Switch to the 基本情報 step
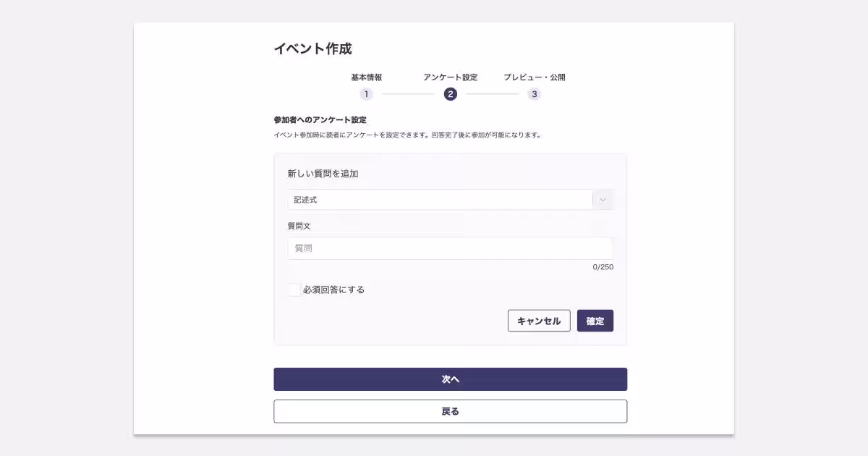Image resolution: width=868 pixels, height=456 pixels. [366, 77]
